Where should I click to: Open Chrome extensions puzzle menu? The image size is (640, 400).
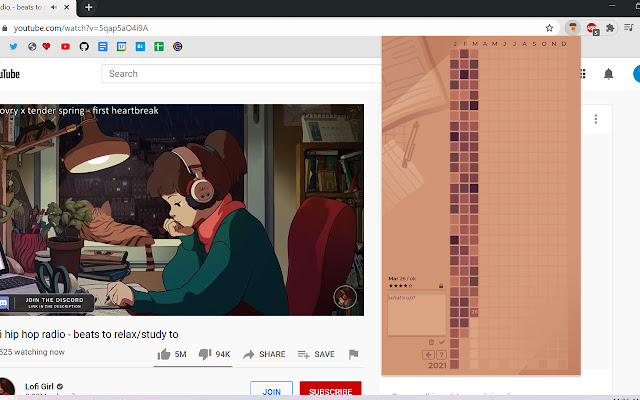tap(610, 28)
